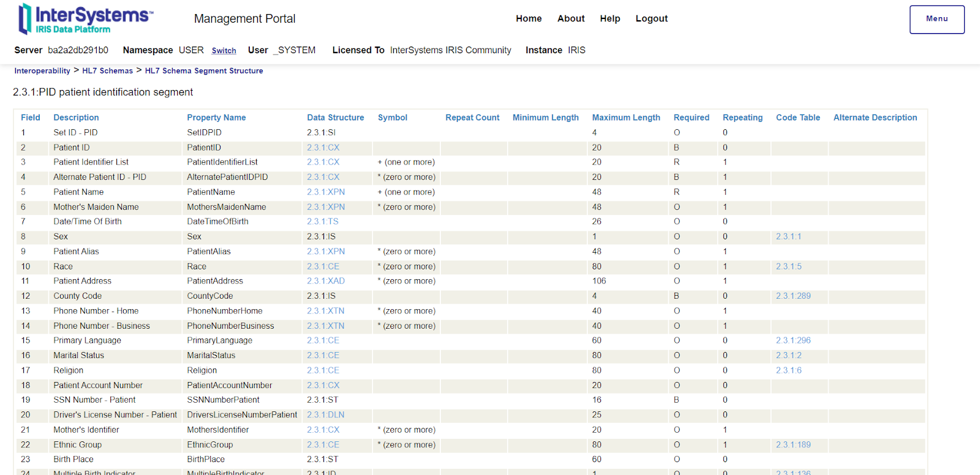Click Switch to change namespace
The height and width of the screenshot is (475, 980).
tap(224, 51)
